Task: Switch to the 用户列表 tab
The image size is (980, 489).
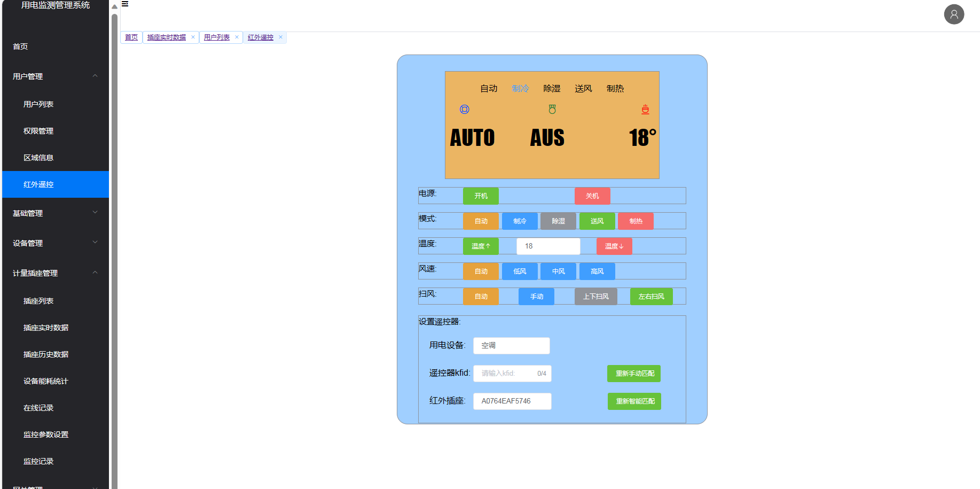Action: pyautogui.click(x=217, y=37)
